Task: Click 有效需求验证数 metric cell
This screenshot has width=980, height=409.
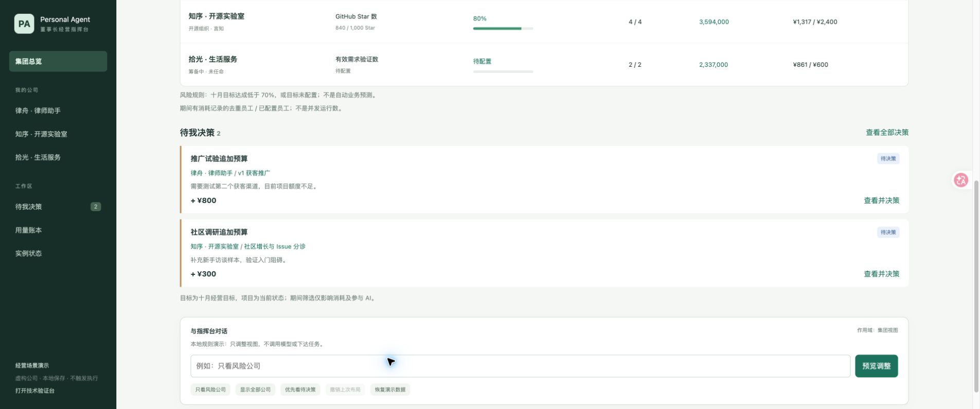Action: point(357,59)
